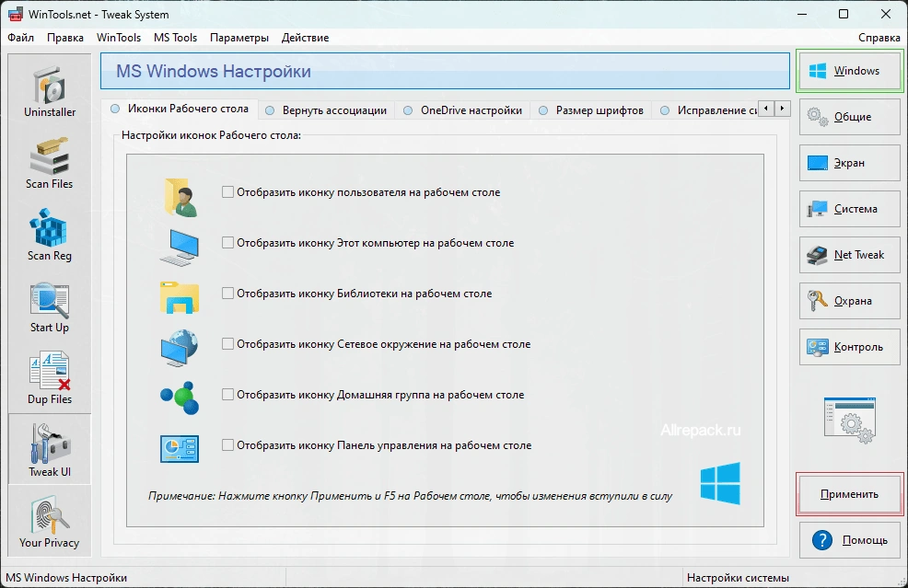The width and height of the screenshot is (908, 588).
Task: Click the Libraries folder icon
Action: (x=180, y=297)
